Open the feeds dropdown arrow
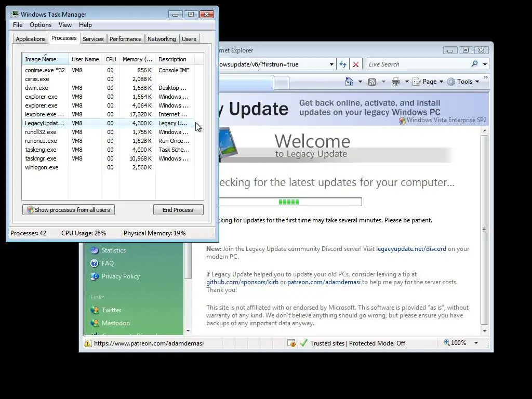This screenshot has width=532, height=399. [x=383, y=82]
